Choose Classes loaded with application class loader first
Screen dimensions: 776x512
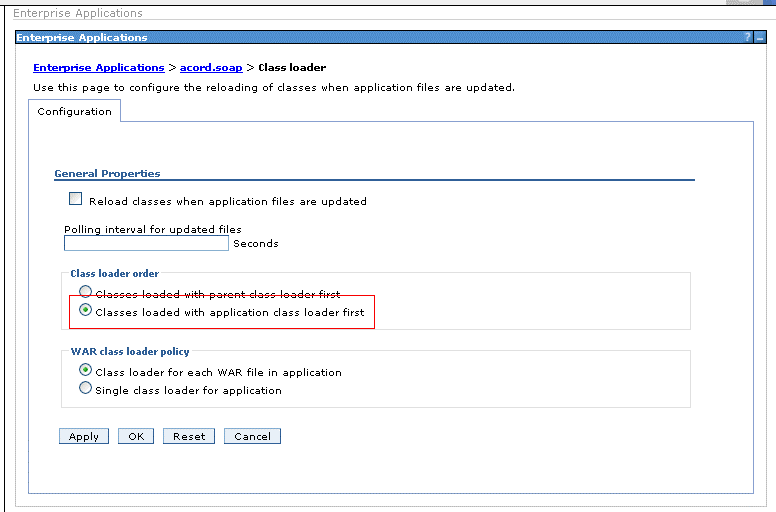(86, 311)
